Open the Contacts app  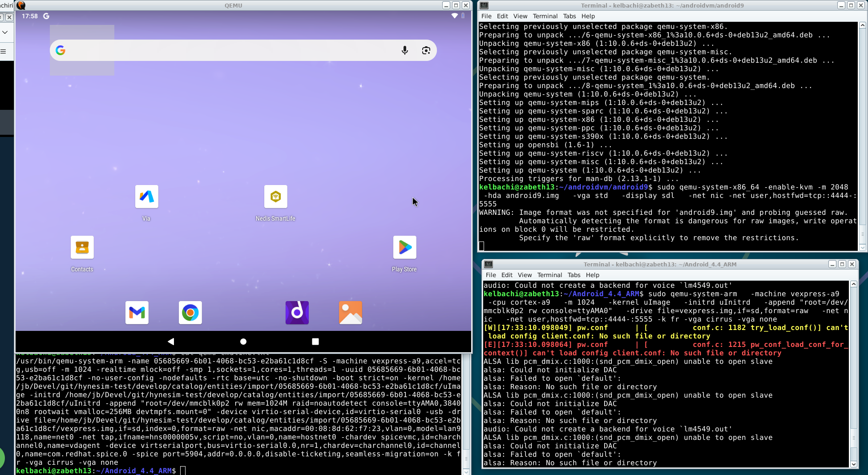[x=82, y=247]
